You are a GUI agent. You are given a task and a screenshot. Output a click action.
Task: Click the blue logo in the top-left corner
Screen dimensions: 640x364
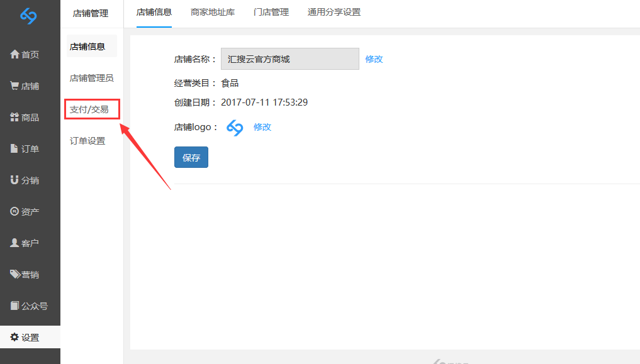29,16
